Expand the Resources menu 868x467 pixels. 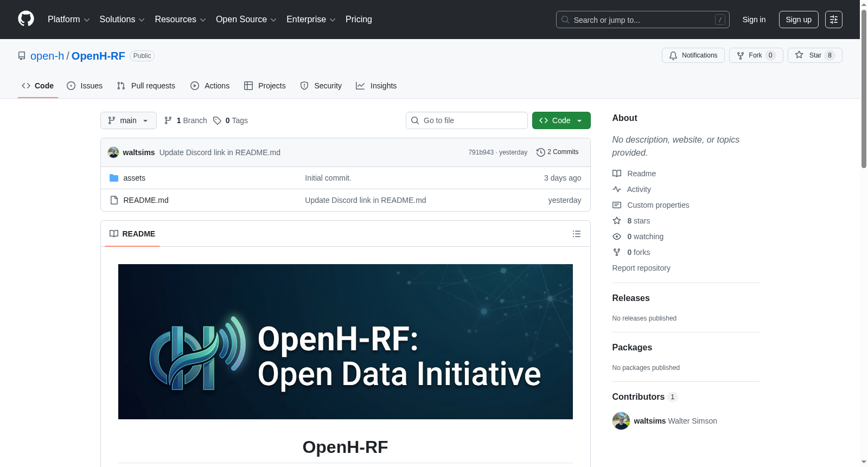click(181, 20)
